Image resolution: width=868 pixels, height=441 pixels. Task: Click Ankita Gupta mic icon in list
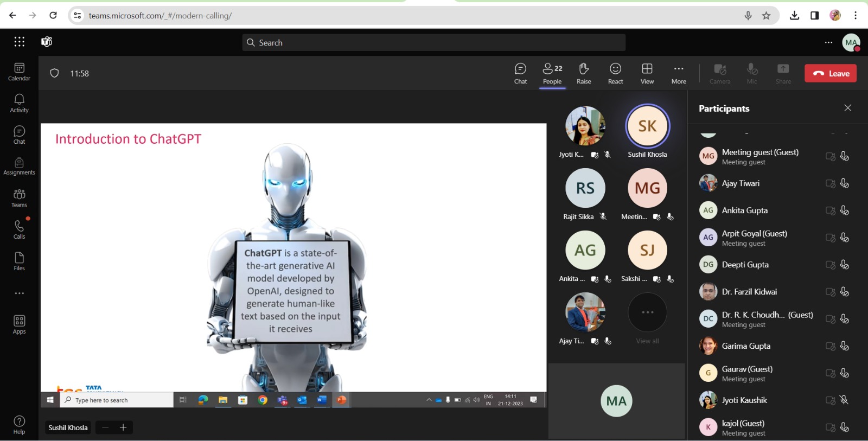[x=844, y=210]
